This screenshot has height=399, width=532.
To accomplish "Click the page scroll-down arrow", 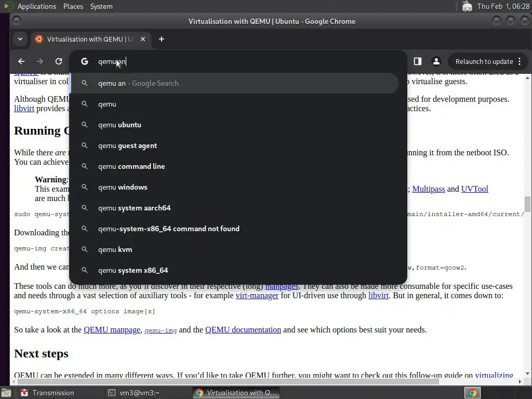I will coord(528,374).
